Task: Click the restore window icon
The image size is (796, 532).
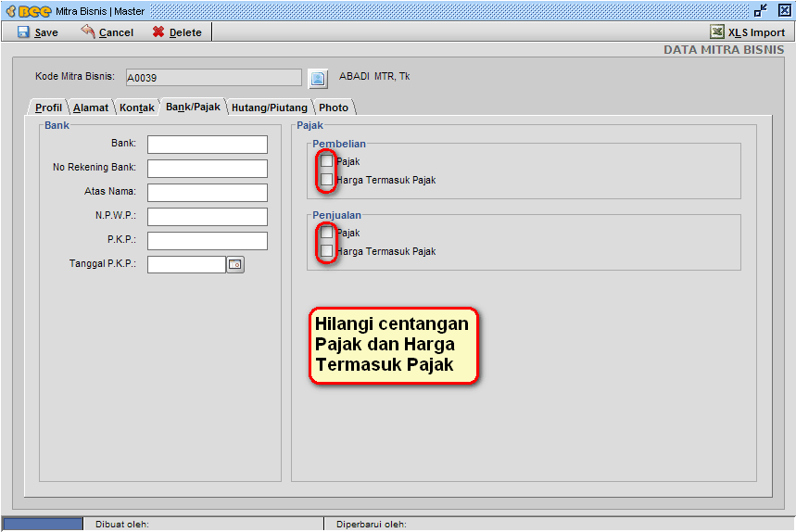Action: coord(760,11)
